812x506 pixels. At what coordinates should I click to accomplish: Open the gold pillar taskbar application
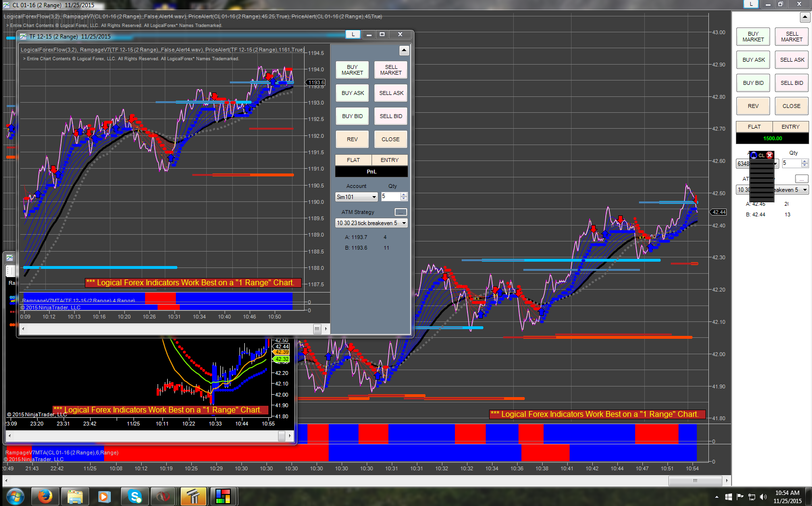click(193, 496)
